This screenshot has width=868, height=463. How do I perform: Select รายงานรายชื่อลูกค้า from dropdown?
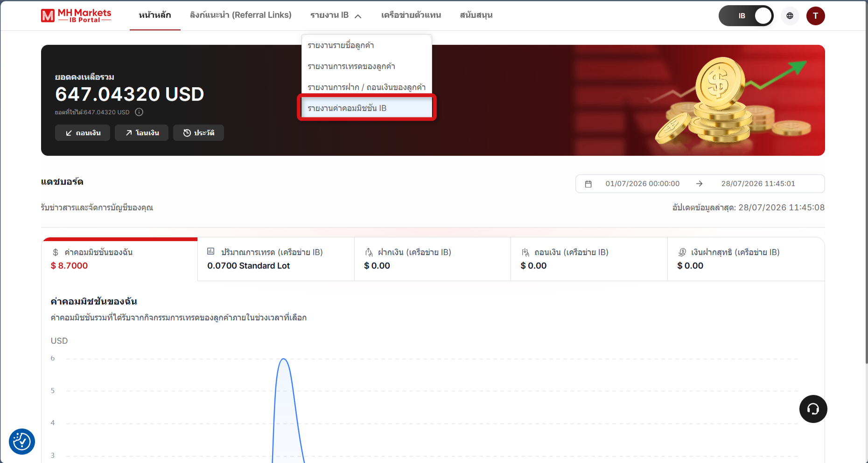pyautogui.click(x=367, y=45)
